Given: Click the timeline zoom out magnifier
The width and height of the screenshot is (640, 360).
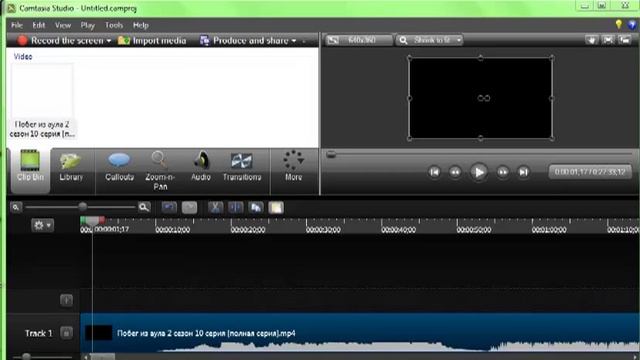Looking at the screenshot, I should [x=16, y=207].
